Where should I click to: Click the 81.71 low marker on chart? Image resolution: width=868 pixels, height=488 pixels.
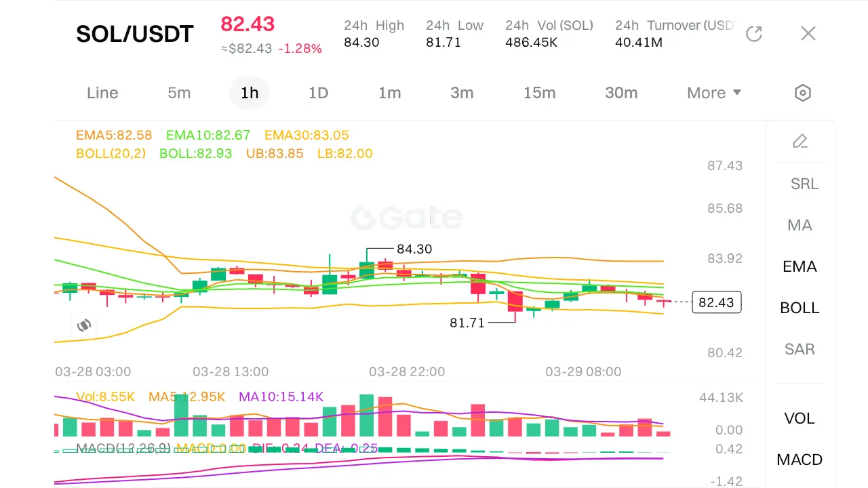tap(467, 323)
